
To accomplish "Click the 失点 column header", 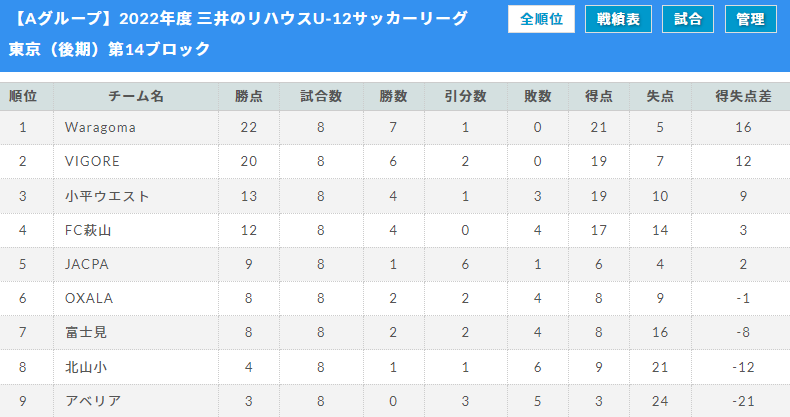I will coord(659,97).
